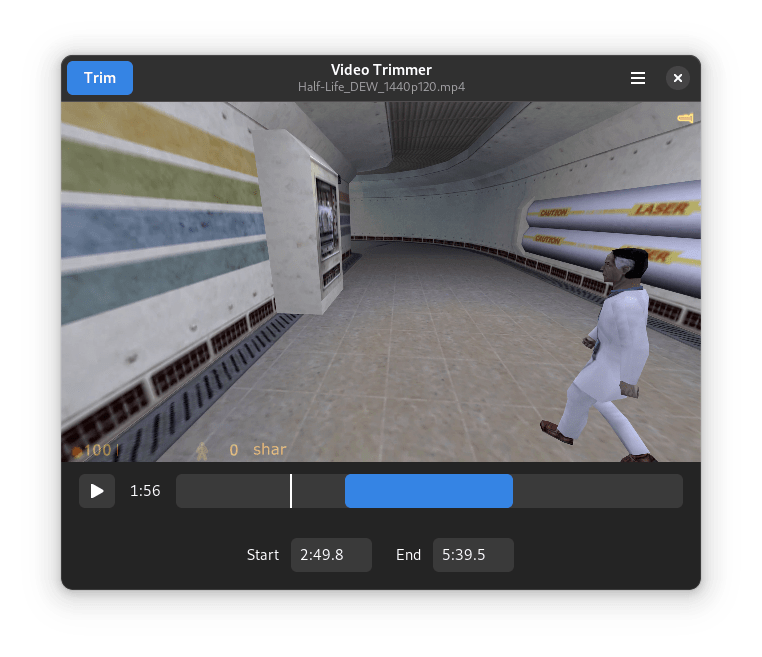Close the Video Trimmer window

677,78
